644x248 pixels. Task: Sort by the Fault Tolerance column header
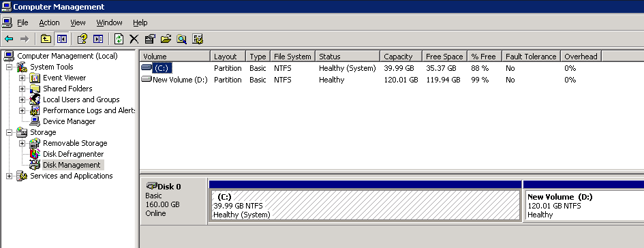[532, 57]
